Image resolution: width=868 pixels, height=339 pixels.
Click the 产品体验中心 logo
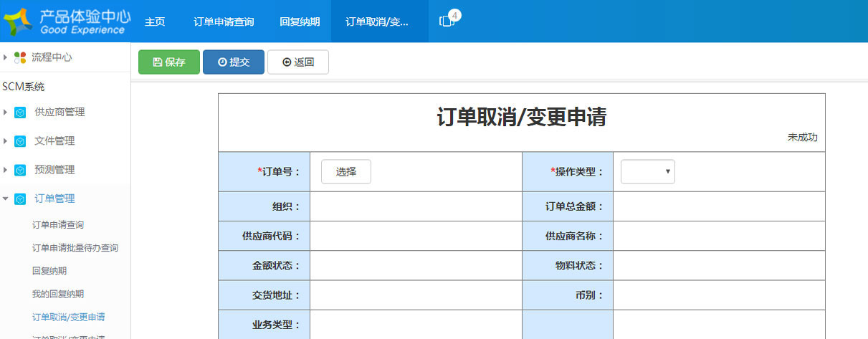pyautogui.click(x=66, y=22)
